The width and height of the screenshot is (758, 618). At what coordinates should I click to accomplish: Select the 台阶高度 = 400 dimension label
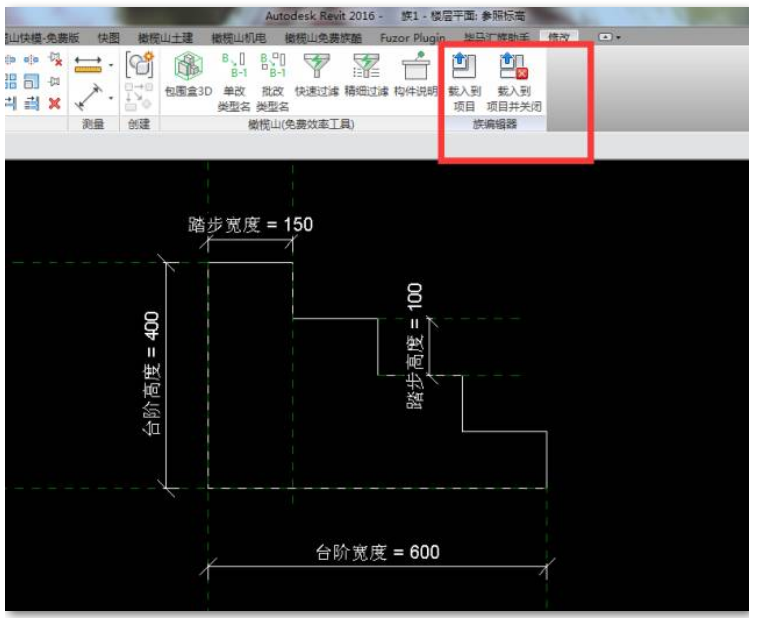pyautogui.click(x=151, y=374)
